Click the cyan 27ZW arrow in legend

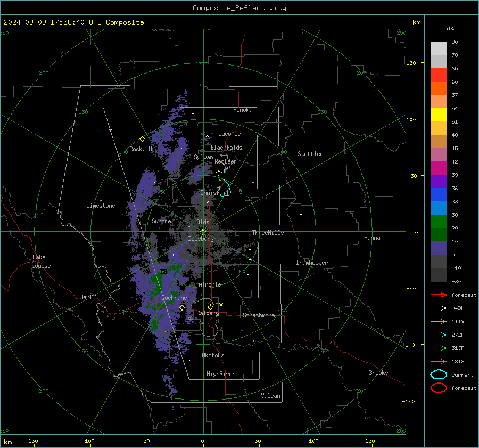(439, 335)
